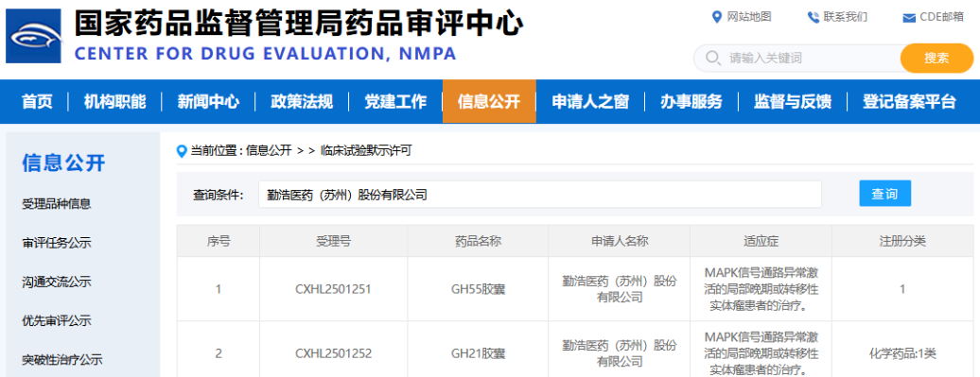Click the contact us phone icon

click(814, 17)
